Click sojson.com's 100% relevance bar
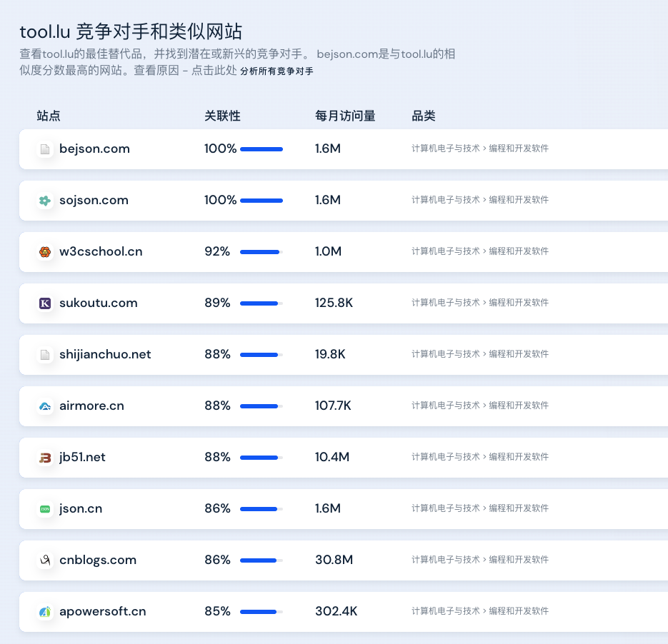Screen dimensions: 668x644 click(x=261, y=201)
